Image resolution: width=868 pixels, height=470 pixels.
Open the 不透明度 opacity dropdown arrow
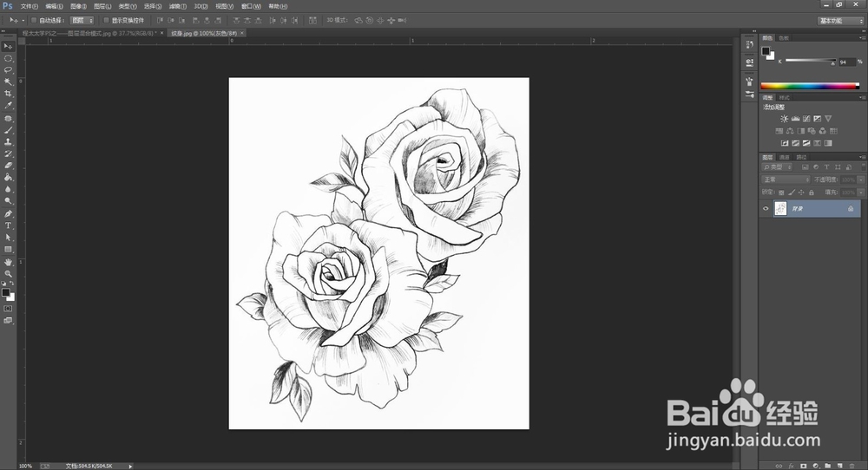click(x=861, y=180)
